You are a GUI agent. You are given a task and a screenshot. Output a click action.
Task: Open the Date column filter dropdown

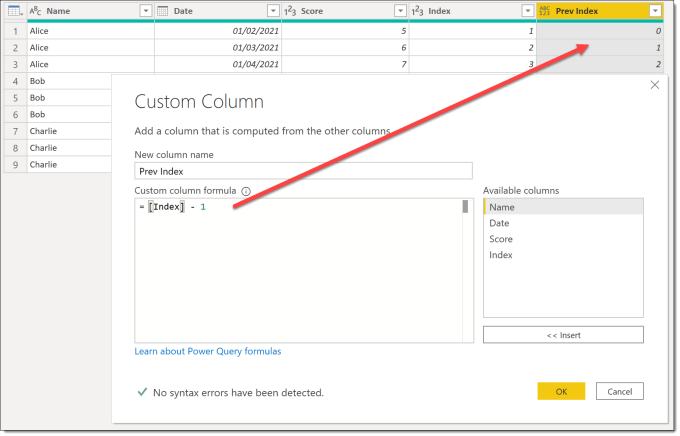pyautogui.click(x=273, y=11)
